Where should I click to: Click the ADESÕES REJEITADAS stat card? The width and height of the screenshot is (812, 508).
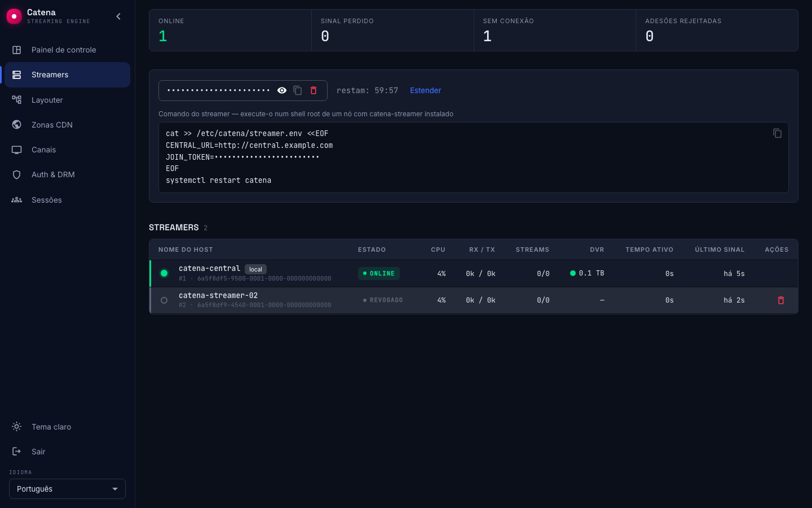click(717, 30)
